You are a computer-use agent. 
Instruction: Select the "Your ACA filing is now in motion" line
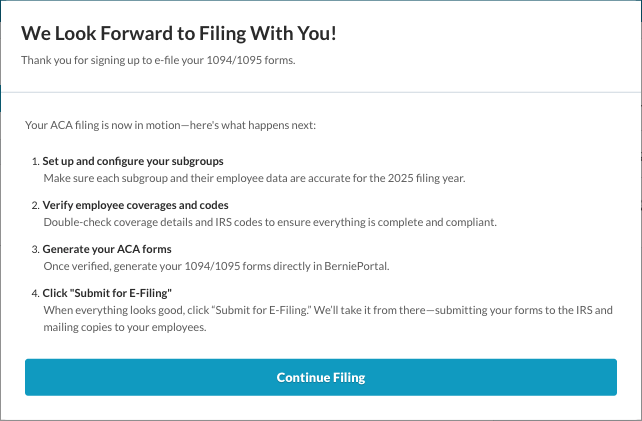coord(170,127)
